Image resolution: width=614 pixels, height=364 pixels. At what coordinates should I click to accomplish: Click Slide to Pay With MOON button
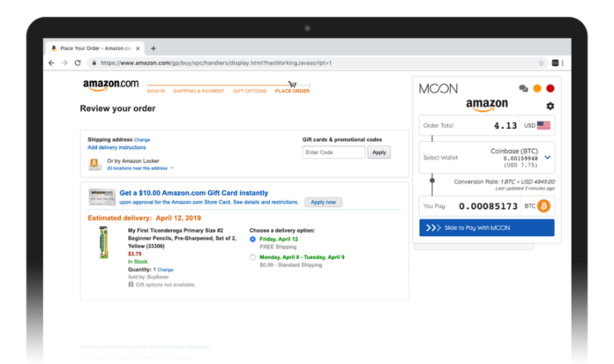tap(487, 227)
